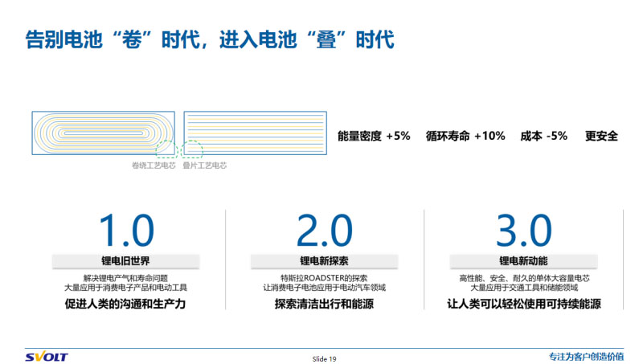Click the slide title about 电池“叠”时代
The width and height of the screenshot is (643, 364).
click(x=211, y=39)
